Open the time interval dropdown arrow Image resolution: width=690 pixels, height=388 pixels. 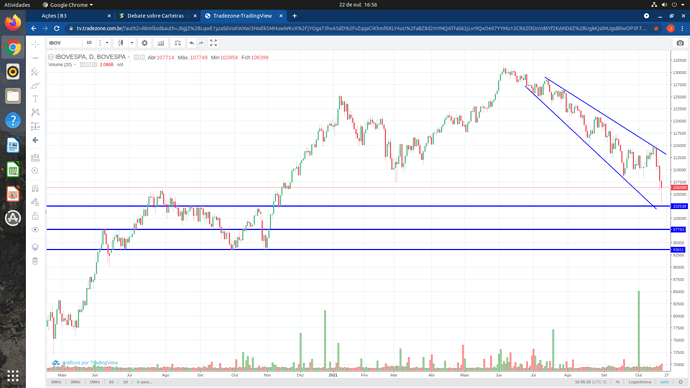107,43
